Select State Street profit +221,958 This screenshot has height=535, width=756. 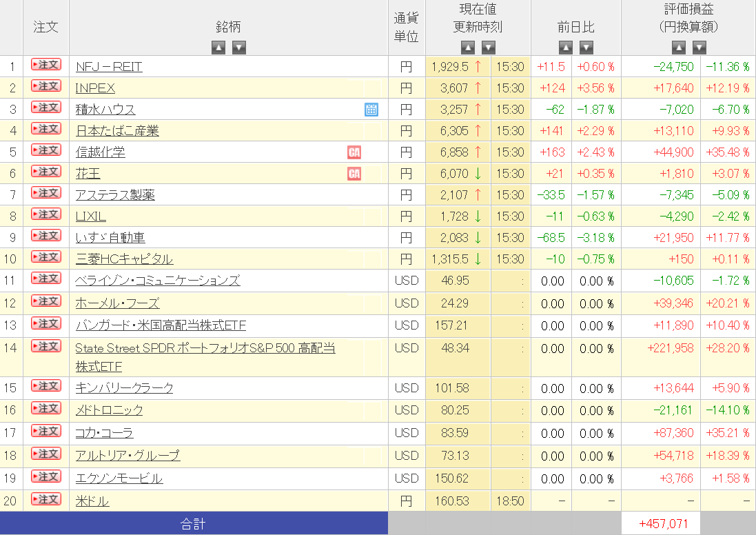click(x=670, y=348)
